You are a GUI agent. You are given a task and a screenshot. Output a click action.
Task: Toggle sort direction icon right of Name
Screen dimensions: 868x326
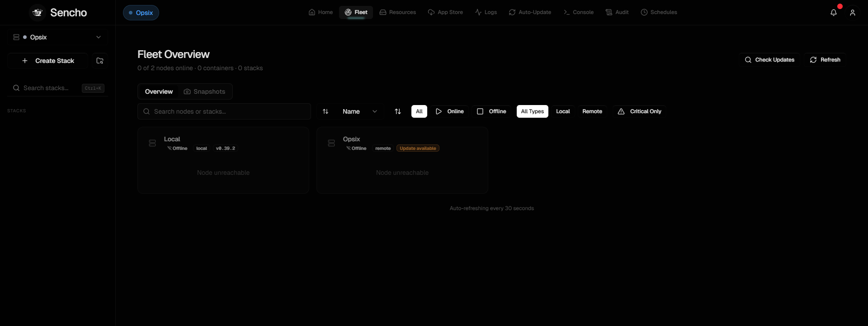coord(398,111)
